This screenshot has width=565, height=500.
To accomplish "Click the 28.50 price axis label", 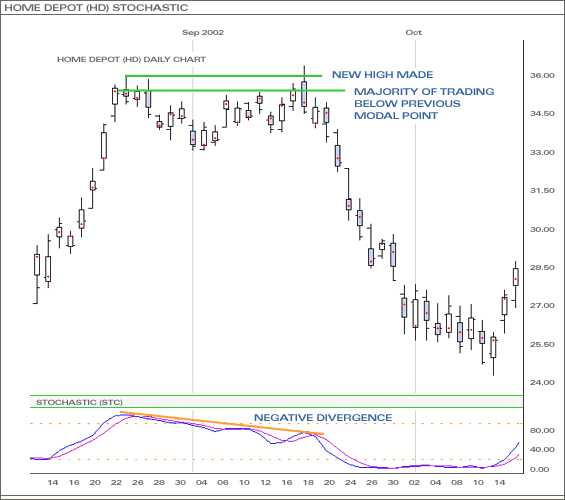I will [x=542, y=268].
